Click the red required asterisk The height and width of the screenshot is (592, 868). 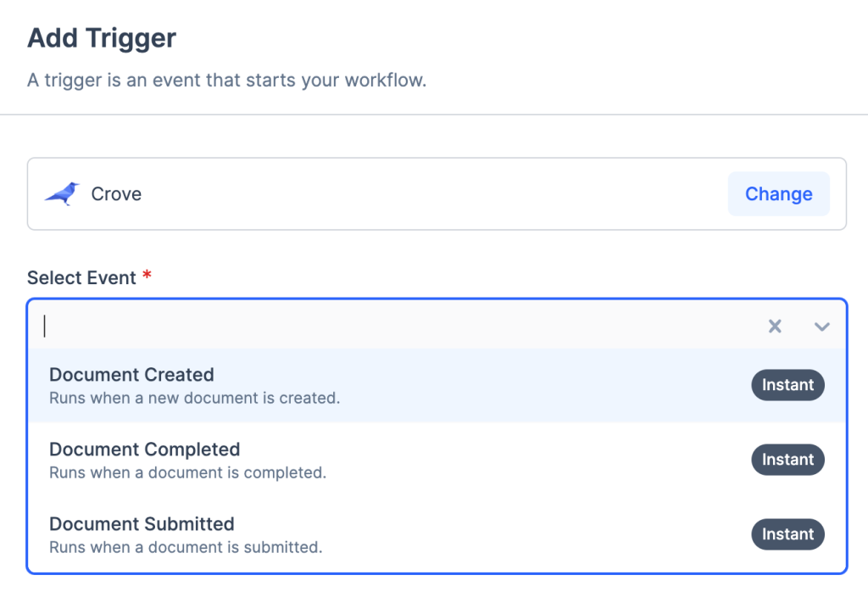pyautogui.click(x=147, y=276)
